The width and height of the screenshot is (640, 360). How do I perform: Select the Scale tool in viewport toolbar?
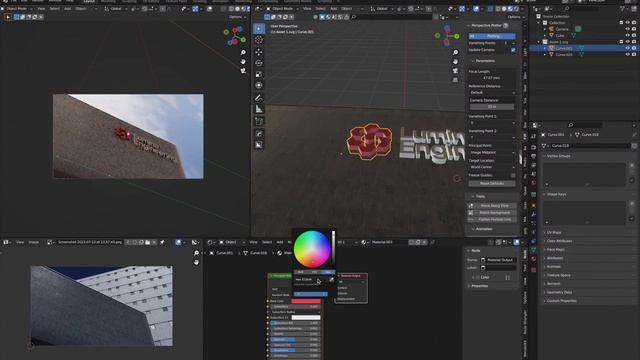[x=259, y=74]
